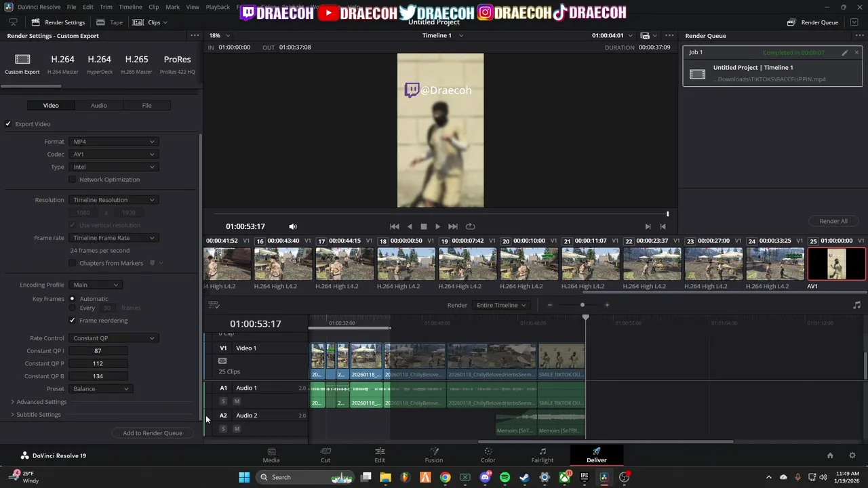Switch to the Edit page
868x488 pixels.
tap(380, 455)
